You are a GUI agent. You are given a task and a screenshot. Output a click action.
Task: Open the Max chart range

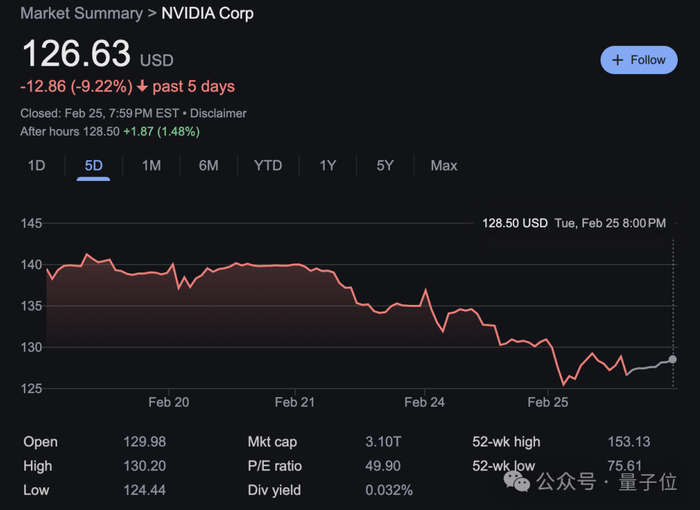coord(444,165)
